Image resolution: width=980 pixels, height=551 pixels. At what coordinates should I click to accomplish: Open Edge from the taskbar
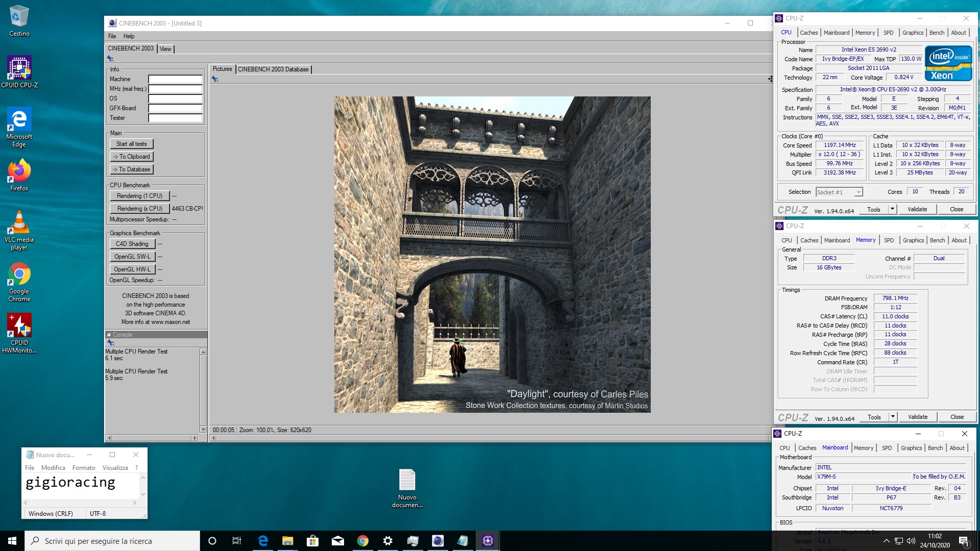click(x=263, y=541)
